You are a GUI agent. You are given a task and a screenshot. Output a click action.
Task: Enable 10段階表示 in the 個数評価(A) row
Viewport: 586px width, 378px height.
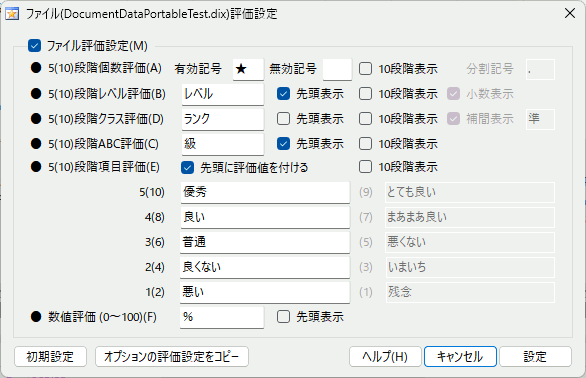[x=365, y=69]
